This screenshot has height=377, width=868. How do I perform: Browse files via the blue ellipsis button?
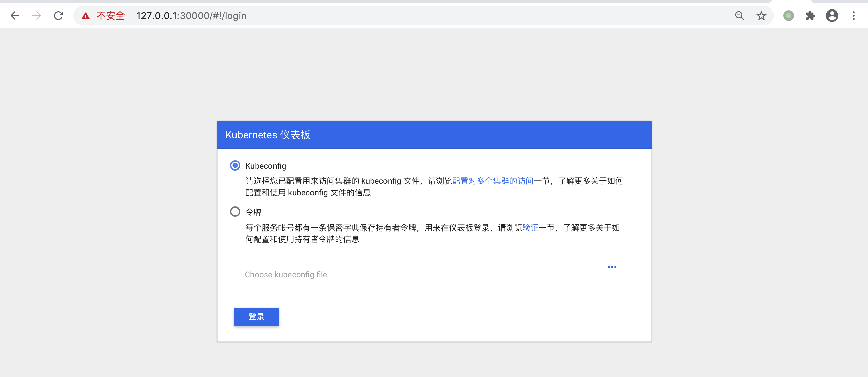click(612, 267)
